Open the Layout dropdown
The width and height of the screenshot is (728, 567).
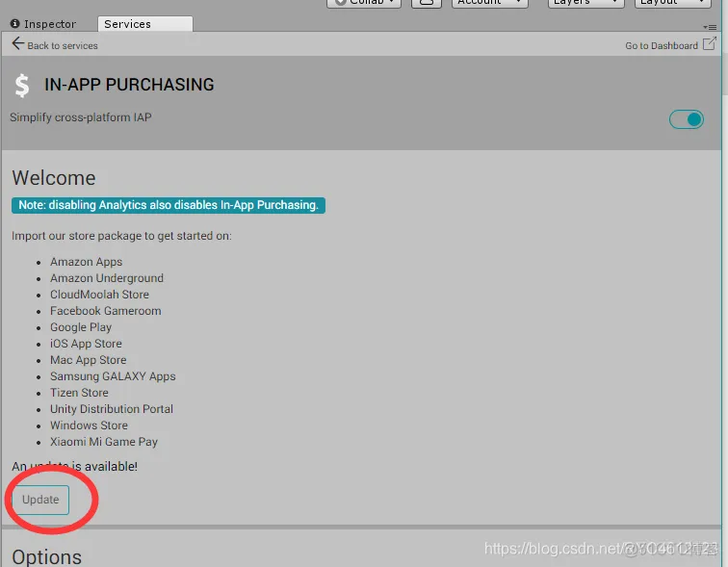672,3
